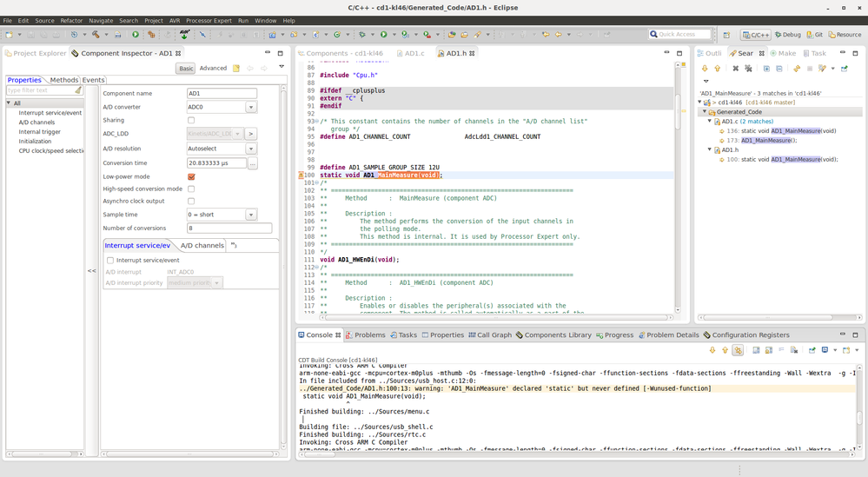Click the Advanced view button
The image size is (868, 477).
pos(213,68)
